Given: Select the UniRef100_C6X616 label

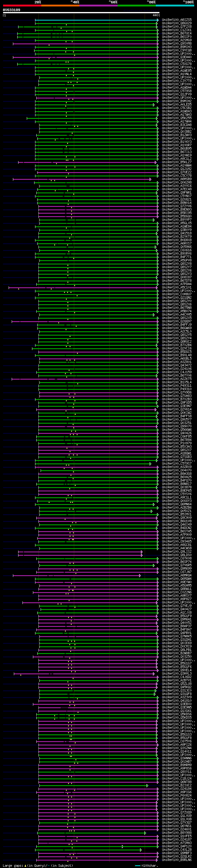Looking at the screenshot, I should tap(177, 250).
